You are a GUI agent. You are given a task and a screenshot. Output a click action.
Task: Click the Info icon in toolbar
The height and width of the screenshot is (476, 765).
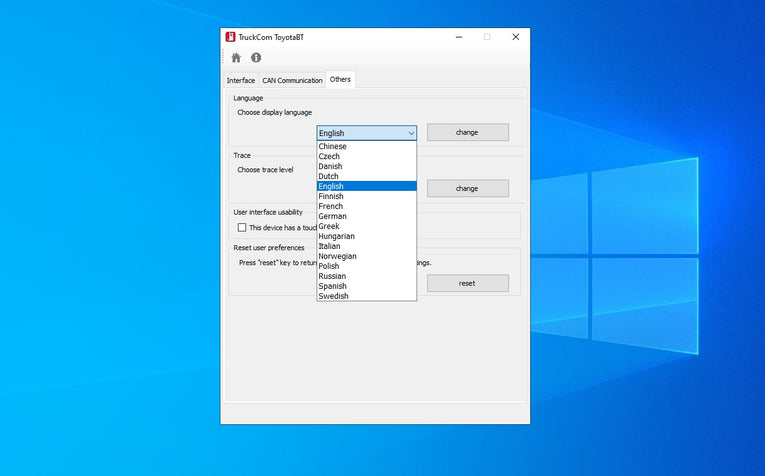coord(256,58)
